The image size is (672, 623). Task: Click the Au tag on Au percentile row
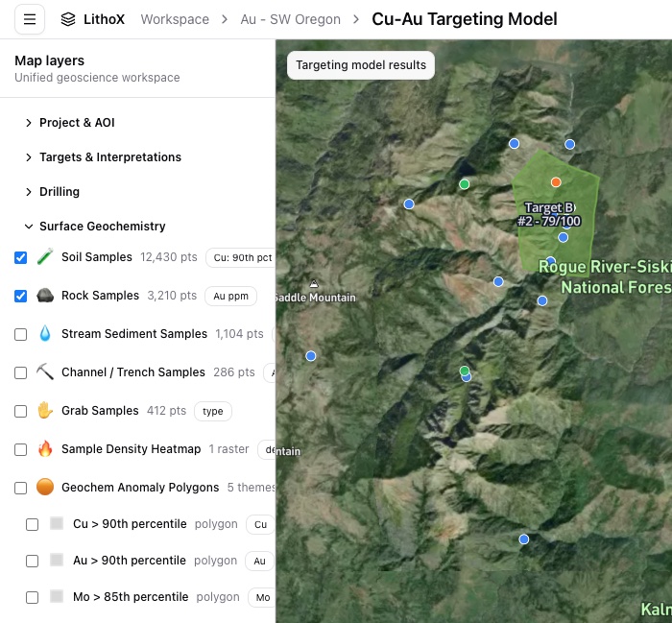[259, 561]
